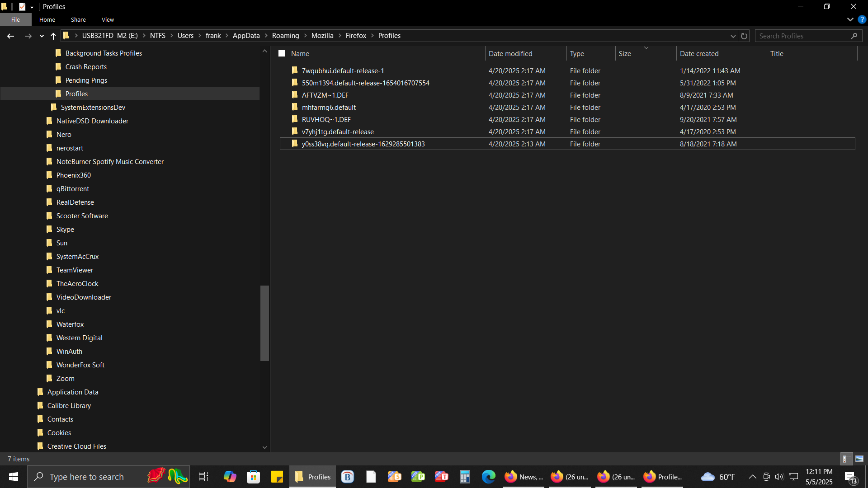This screenshot has width=868, height=488.
Task: Switch to large icons view layout
Action: click(859, 459)
